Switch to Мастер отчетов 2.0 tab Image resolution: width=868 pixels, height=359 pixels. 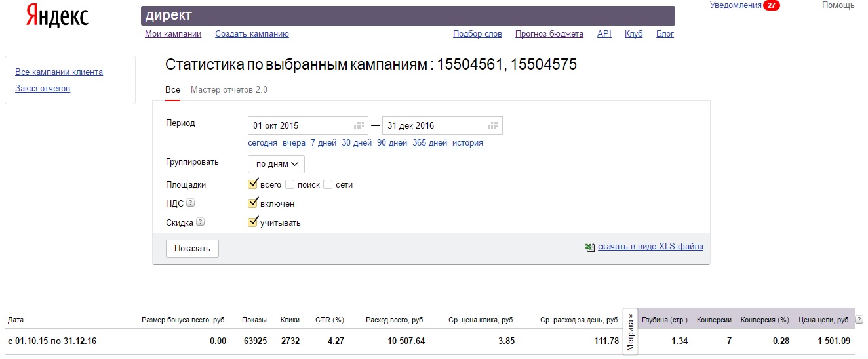229,89
